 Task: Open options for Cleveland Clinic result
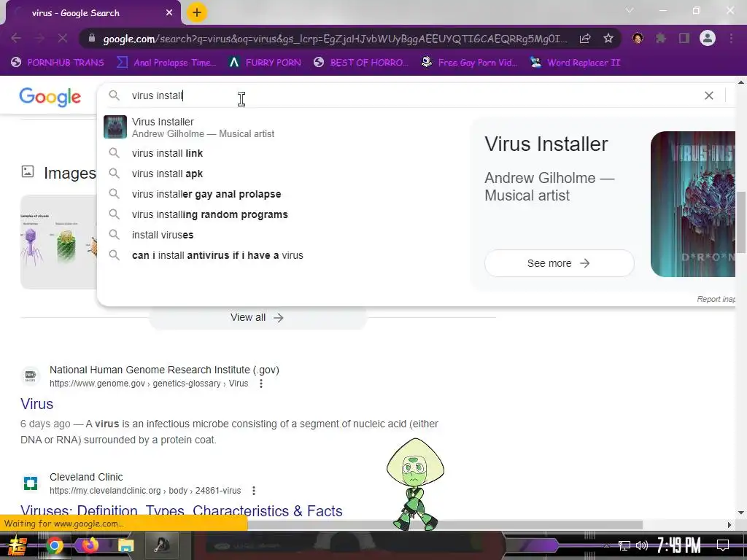pos(254,491)
